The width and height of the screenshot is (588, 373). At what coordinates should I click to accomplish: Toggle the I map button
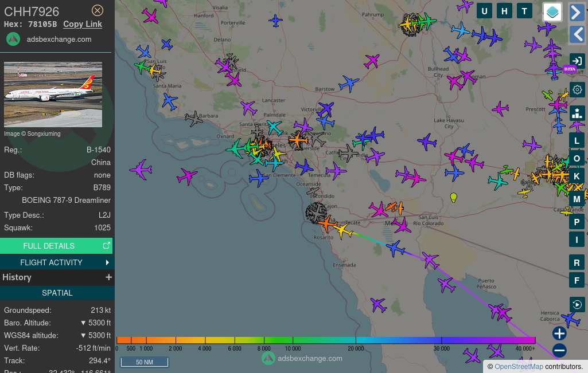pyautogui.click(x=577, y=239)
